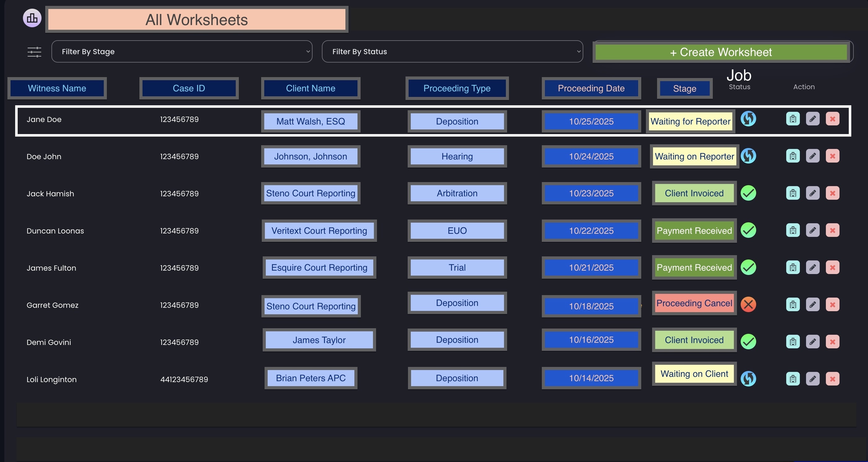
Task: Select the Matt Walsh, ESQ client cell
Action: (x=310, y=121)
